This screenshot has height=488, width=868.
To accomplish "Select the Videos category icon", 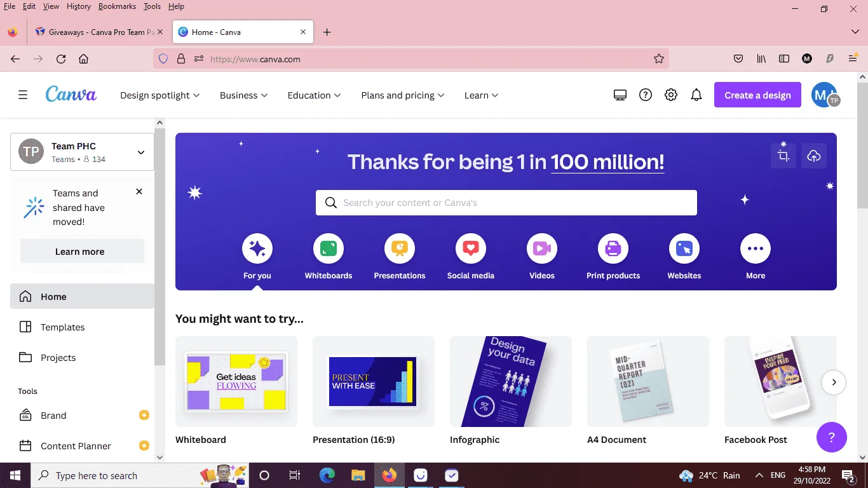I will point(542,248).
